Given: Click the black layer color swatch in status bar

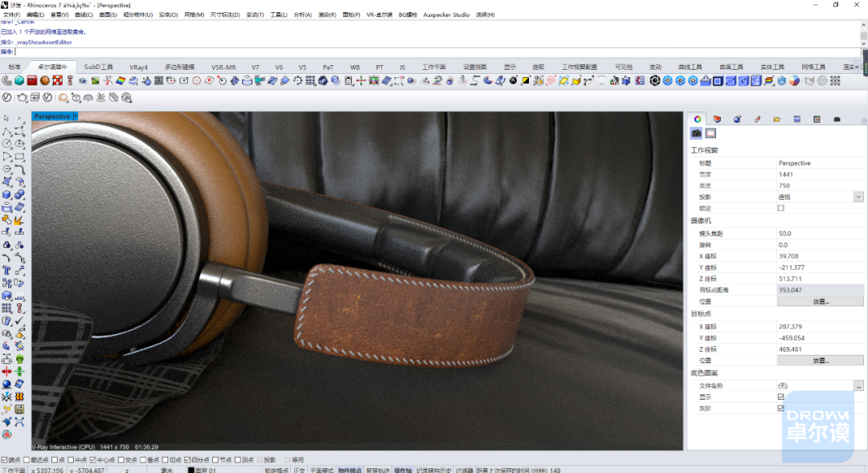Looking at the screenshot, I should click(190, 471).
